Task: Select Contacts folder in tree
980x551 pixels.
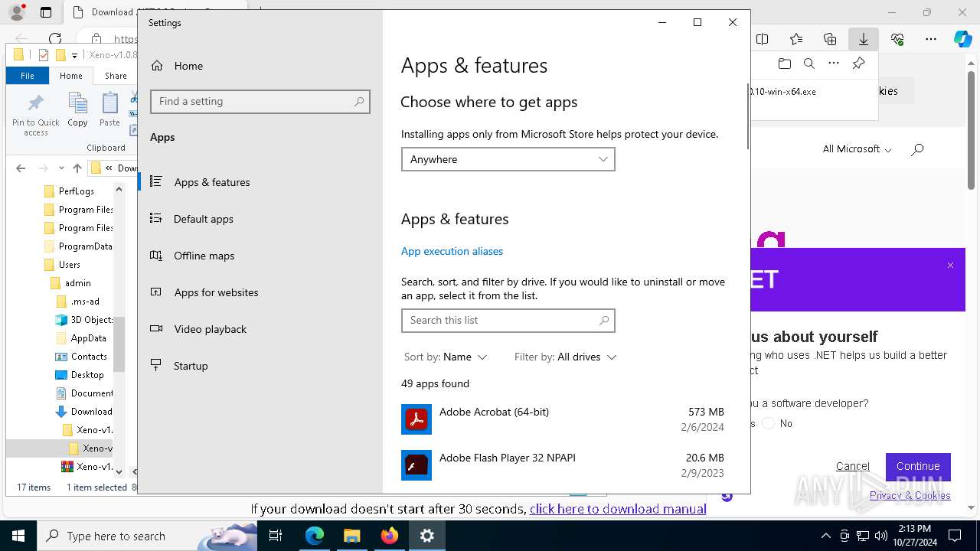Action: (81, 356)
